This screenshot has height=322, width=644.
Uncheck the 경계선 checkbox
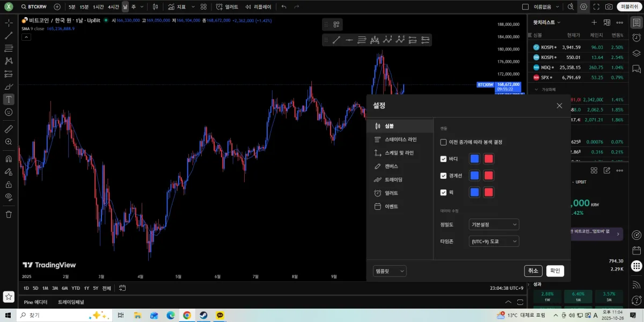[x=443, y=175]
